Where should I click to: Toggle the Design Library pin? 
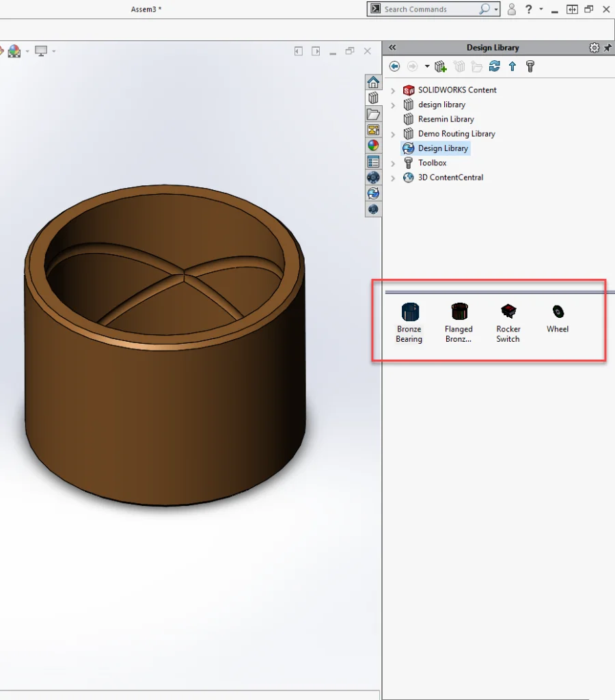(607, 48)
